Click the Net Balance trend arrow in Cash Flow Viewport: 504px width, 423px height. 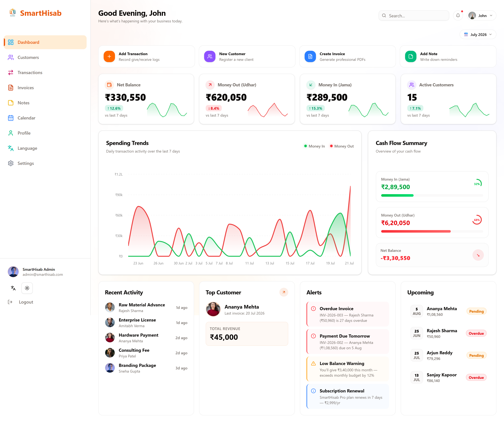(x=478, y=255)
